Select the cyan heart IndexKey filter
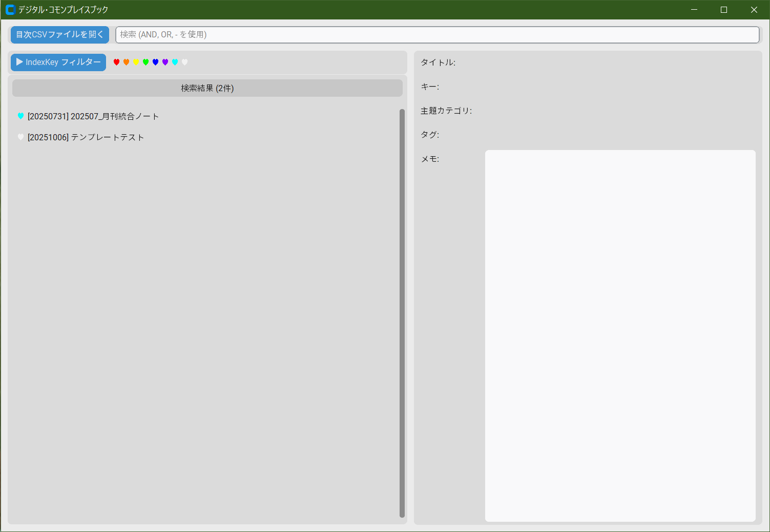This screenshot has width=770, height=532. click(x=175, y=62)
